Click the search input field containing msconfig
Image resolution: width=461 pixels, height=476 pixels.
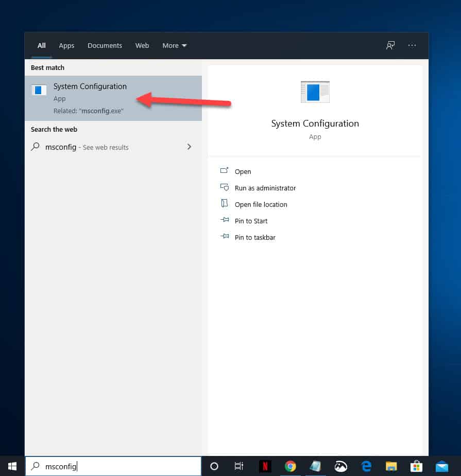[x=113, y=466]
